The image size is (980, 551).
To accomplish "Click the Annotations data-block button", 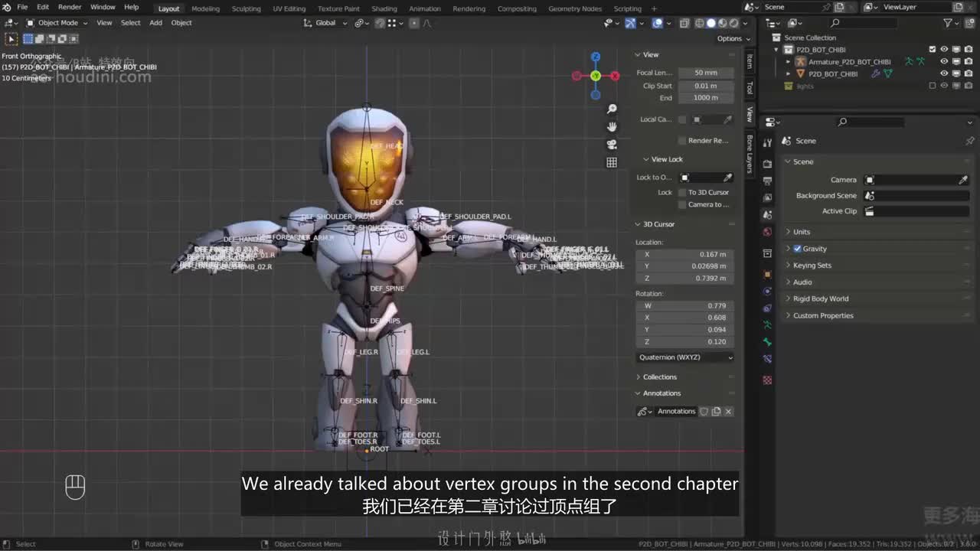I will [x=676, y=412].
